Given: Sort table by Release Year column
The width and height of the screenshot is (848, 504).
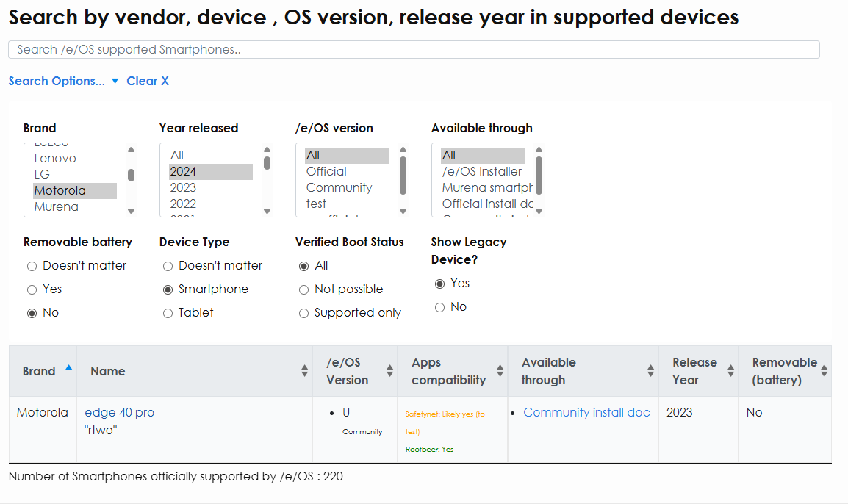Looking at the screenshot, I should [x=699, y=371].
